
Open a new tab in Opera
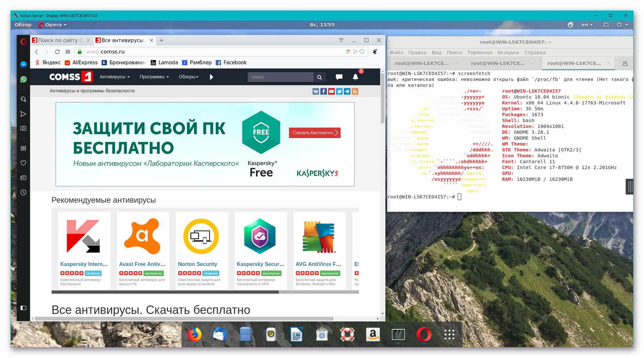pyautogui.click(x=161, y=40)
